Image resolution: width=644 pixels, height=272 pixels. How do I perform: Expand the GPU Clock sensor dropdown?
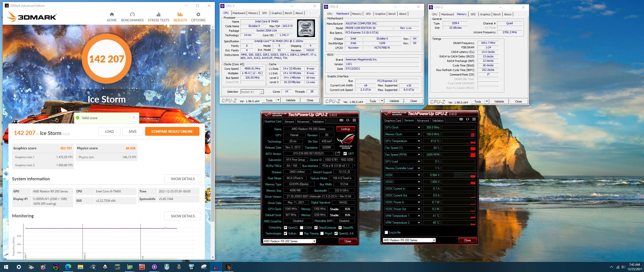pyautogui.click(x=419, y=127)
